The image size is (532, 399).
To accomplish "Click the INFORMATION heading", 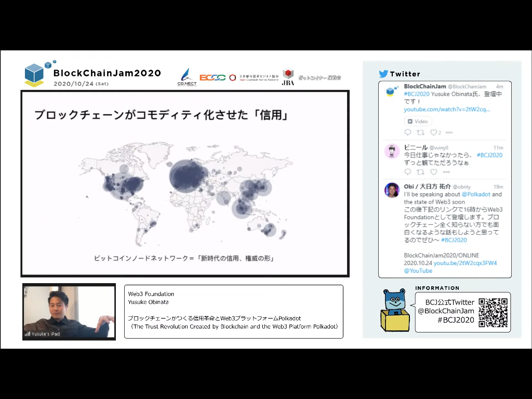I will [437, 288].
